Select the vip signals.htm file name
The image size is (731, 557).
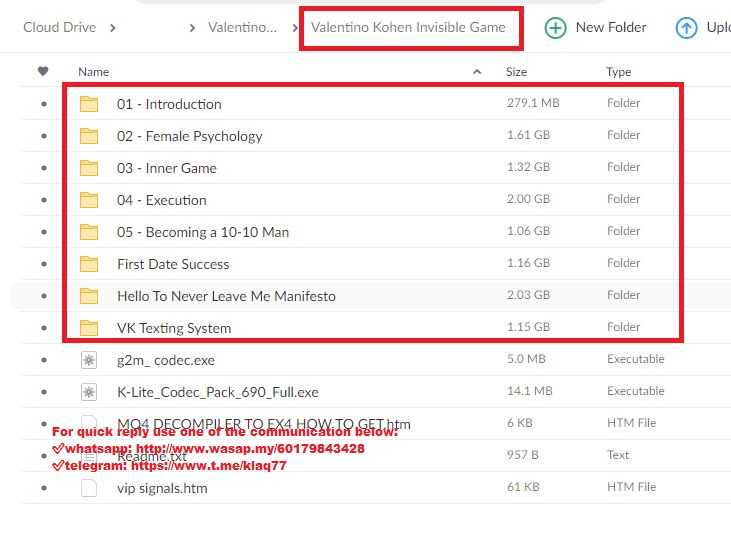pos(162,488)
